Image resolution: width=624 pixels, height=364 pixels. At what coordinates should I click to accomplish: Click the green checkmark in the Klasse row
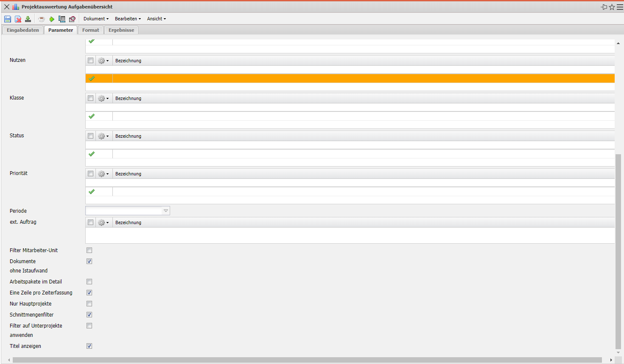click(92, 116)
